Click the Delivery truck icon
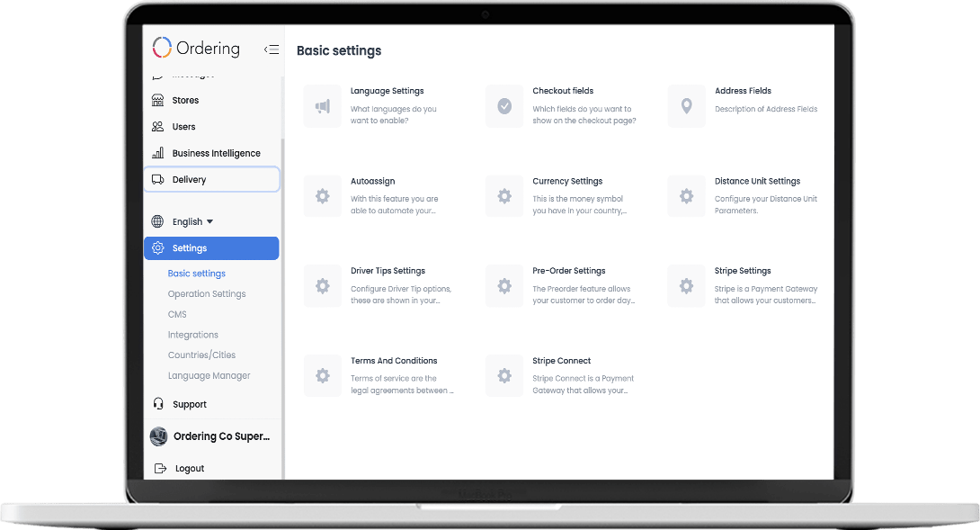This screenshot has width=980, height=530. point(157,180)
